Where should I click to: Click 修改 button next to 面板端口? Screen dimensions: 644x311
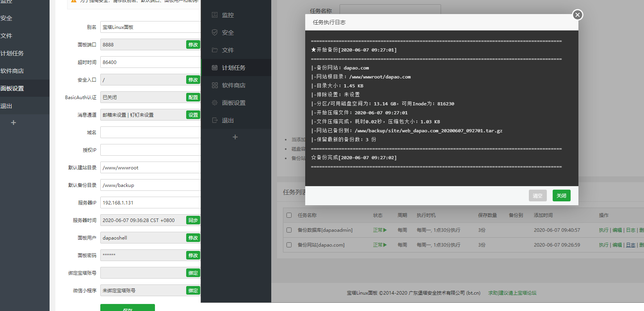pos(193,44)
